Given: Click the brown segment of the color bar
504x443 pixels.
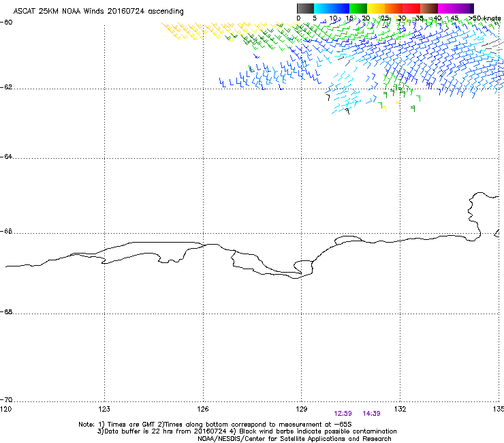Looking at the screenshot, I should 429,8.
